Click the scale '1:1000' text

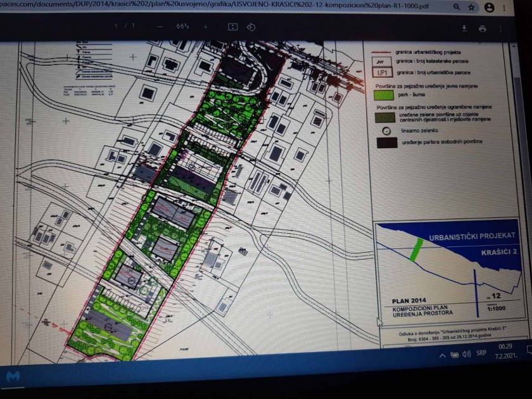497,308
